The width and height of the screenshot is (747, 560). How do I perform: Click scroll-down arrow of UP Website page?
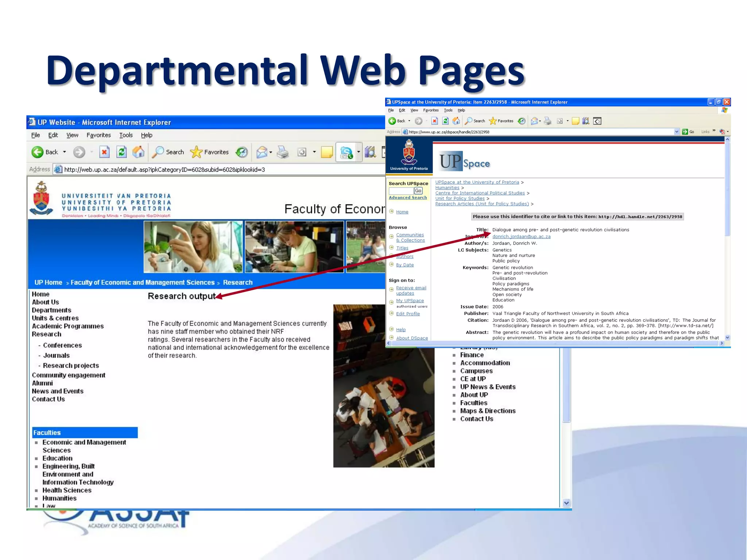[x=566, y=503]
